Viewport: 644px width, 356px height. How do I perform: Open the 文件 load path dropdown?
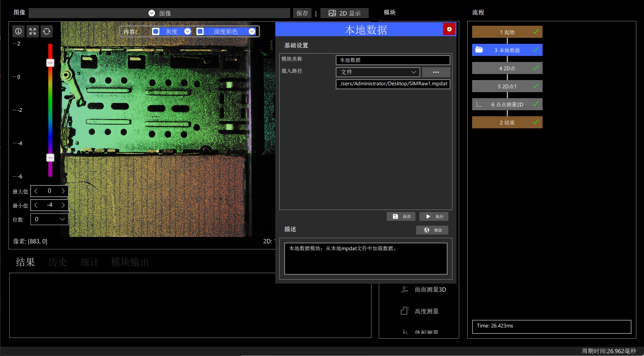(x=378, y=72)
